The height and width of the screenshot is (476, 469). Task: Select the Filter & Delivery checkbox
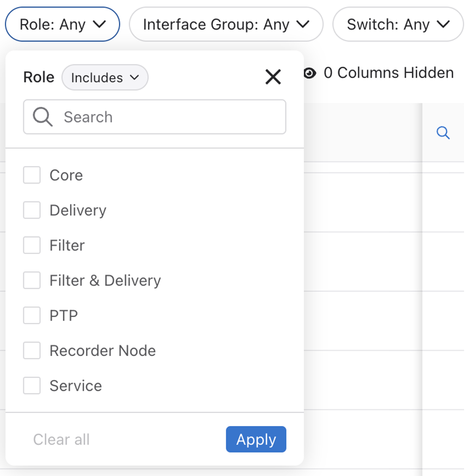tap(32, 281)
